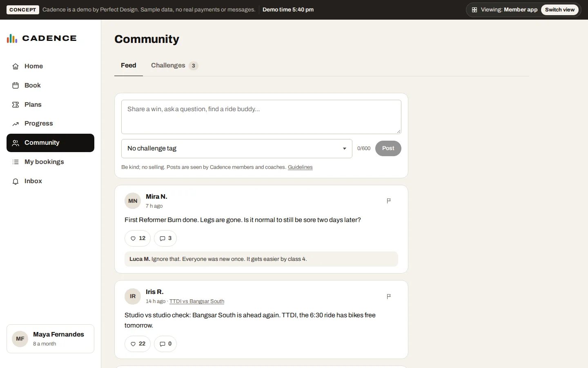Image resolution: width=588 pixels, height=368 pixels.
Task: Click the Mira N. author name
Action: tap(156, 197)
